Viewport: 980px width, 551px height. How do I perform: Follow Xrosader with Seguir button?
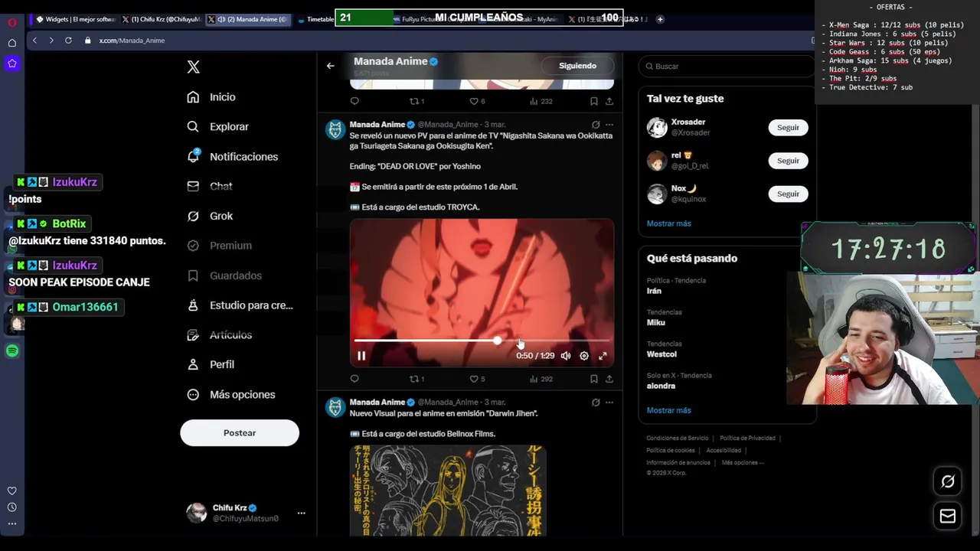point(788,128)
